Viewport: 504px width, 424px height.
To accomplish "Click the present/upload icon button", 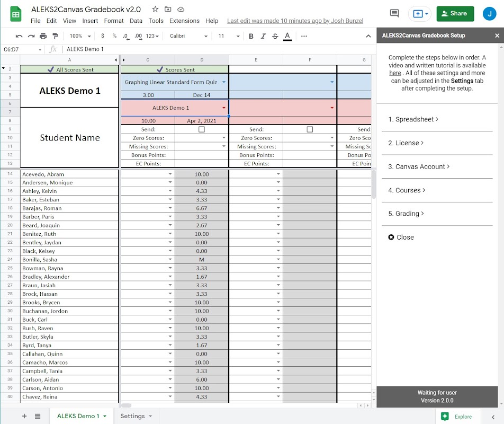I will (418, 13).
